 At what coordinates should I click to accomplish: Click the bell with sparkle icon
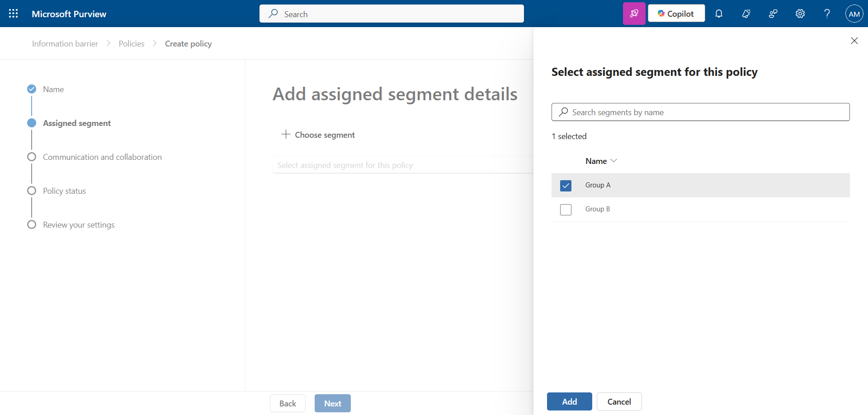tap(746, 14)
